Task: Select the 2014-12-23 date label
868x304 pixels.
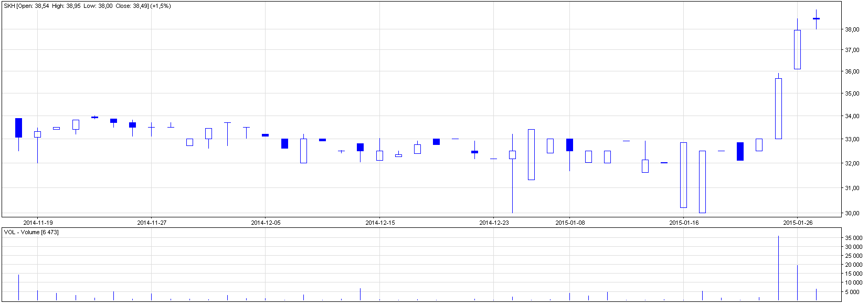Action: coord(494,223)
